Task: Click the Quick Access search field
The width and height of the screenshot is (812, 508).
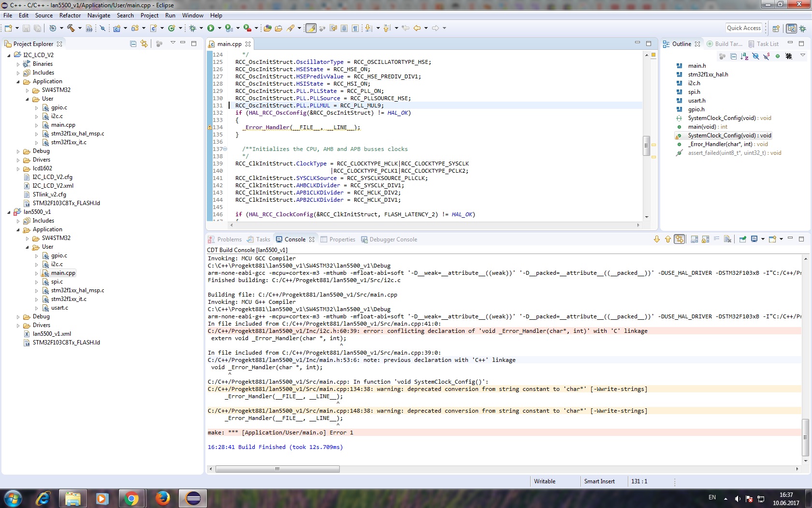Action: click(743, 28)
